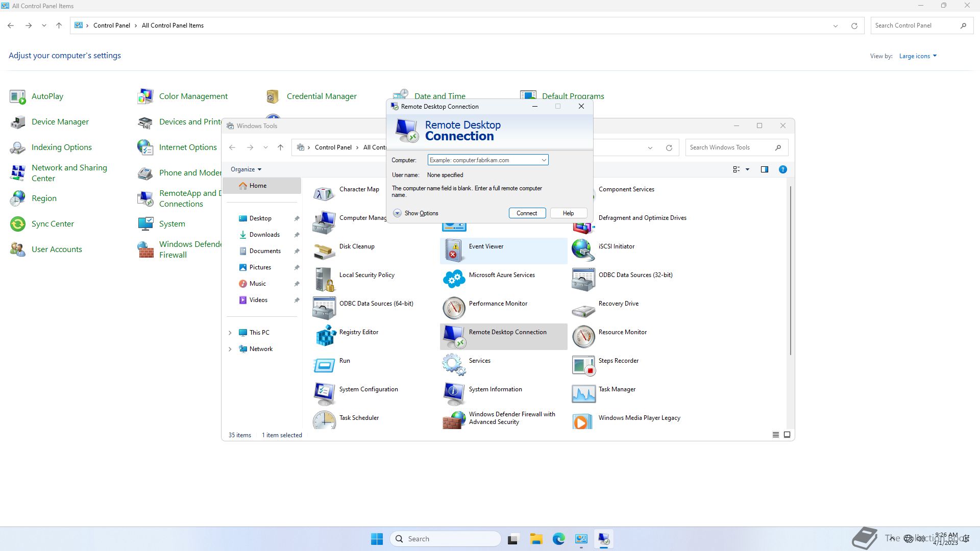Expand Network tree node
The width and height of the screenshot is (980, 551).
[230, 349]
